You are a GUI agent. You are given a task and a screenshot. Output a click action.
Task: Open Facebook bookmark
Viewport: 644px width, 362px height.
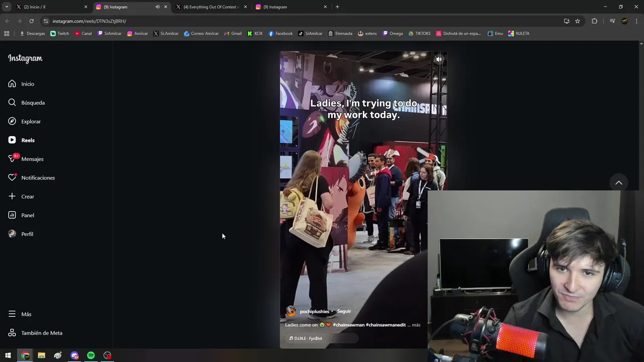coord(281,34)
